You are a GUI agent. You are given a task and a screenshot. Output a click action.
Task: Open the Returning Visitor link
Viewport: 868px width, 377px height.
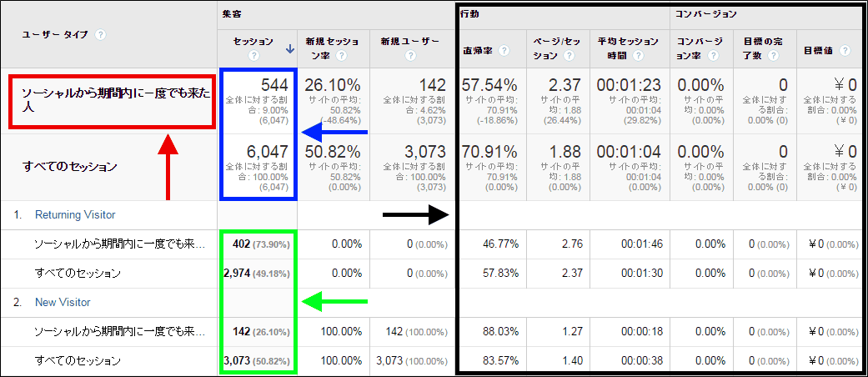[75, 215]
